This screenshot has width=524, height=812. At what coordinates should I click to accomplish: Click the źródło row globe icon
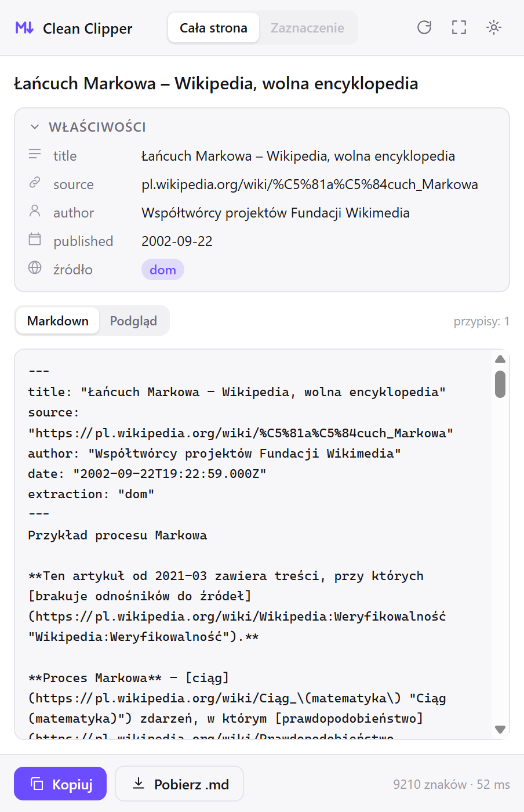pyautogui.click(x=35, y=267)
